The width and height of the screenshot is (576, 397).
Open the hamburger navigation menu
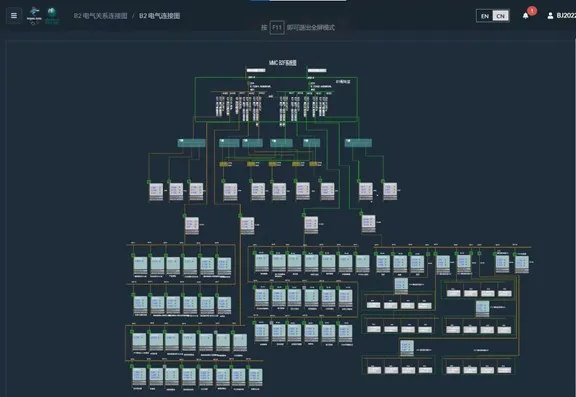point(14,16)
